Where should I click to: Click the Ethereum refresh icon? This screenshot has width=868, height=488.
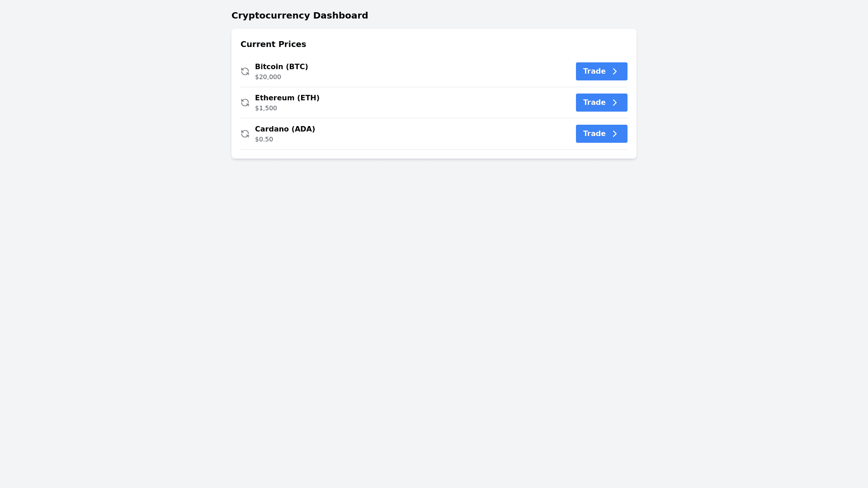click(x=245, y=103)
